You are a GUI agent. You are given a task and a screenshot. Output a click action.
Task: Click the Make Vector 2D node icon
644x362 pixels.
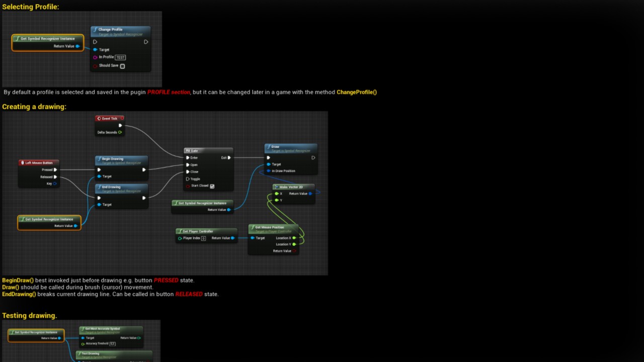coord(276,187)
